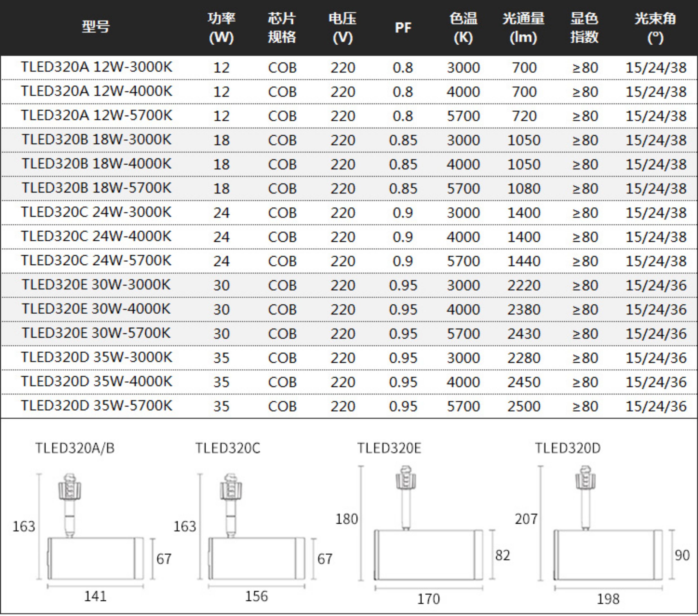Click the 型号 column header
Screen dimensions: 698x616
(x=96, y=27)
